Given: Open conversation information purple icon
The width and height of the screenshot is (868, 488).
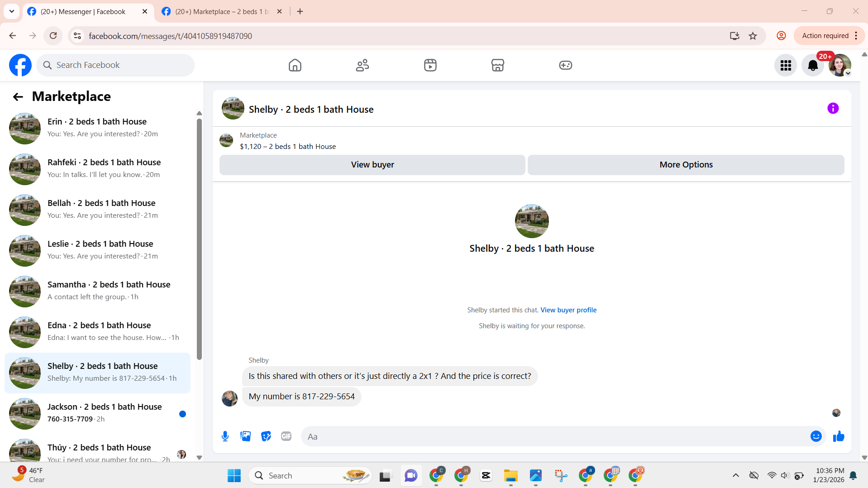Looking at the screenshot, I should [833, 108].
